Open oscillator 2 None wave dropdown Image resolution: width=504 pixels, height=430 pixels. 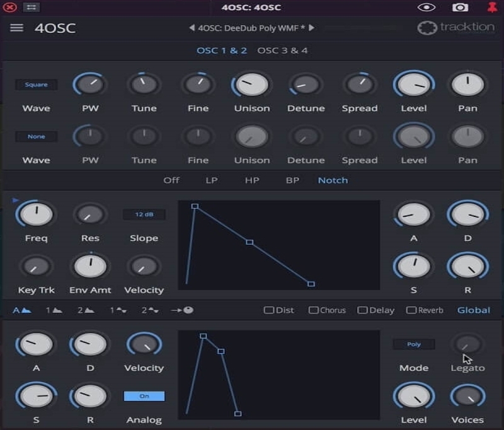coord(37,137)
